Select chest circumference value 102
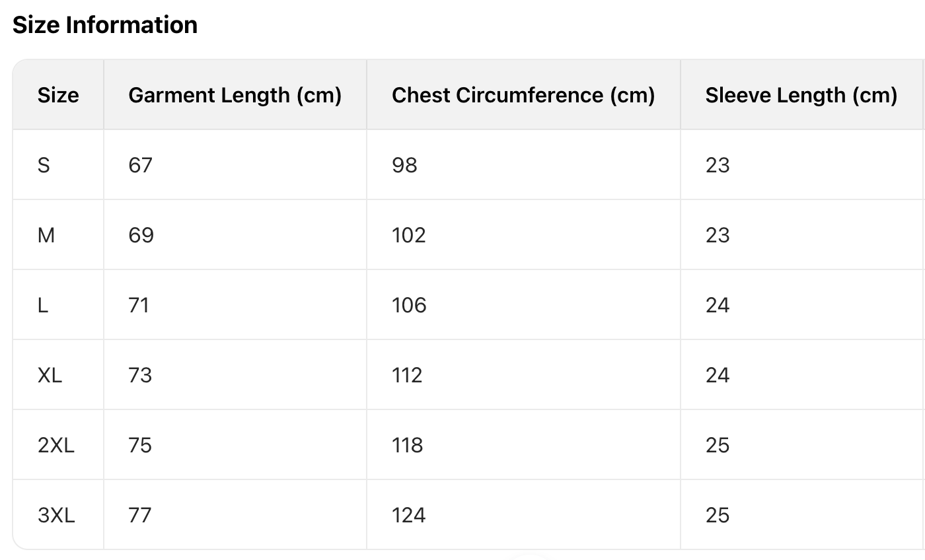 pos(408,235)
